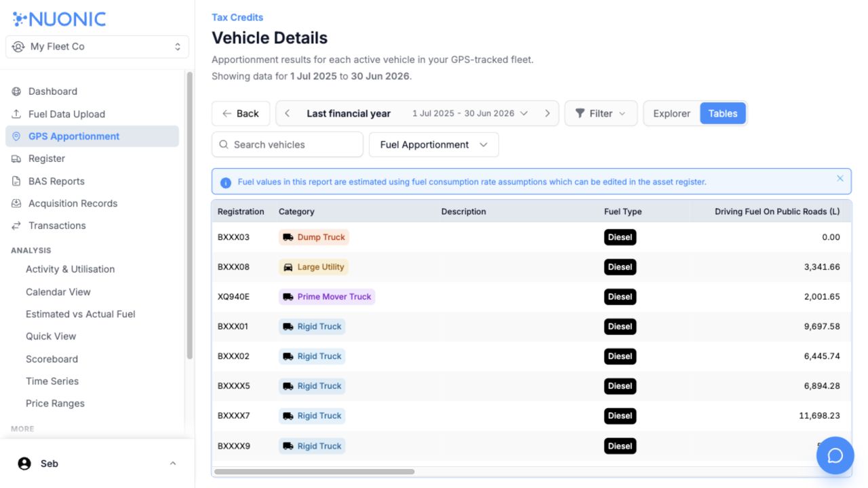The width and height of the screenshot is (868, 488).
Task: Switch to Tables view
Action: 723,113
